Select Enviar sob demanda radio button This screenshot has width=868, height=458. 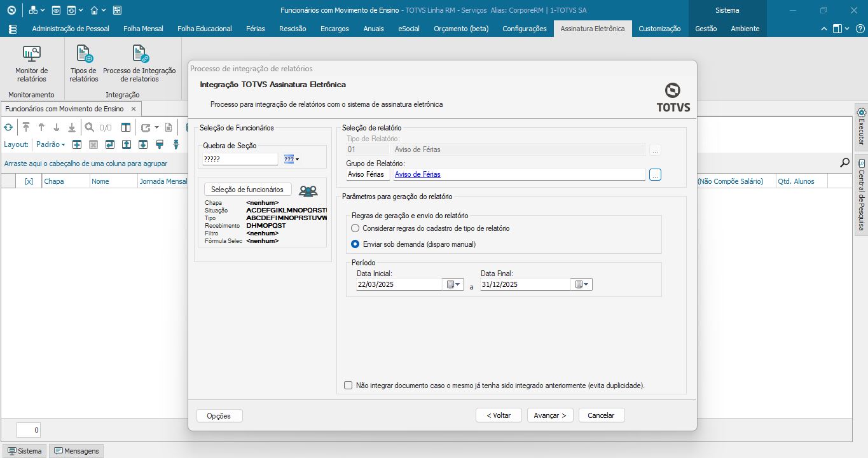pyautogui.click(x=355, y=244)
